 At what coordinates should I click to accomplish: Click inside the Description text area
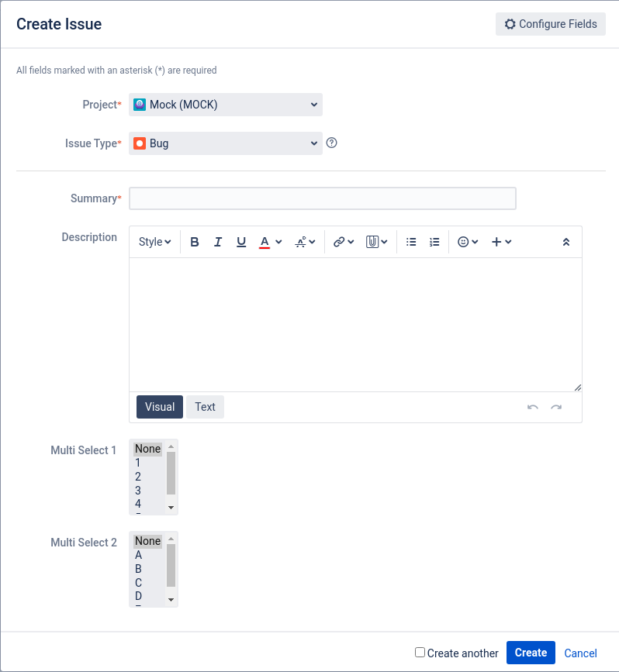point(355,325)
